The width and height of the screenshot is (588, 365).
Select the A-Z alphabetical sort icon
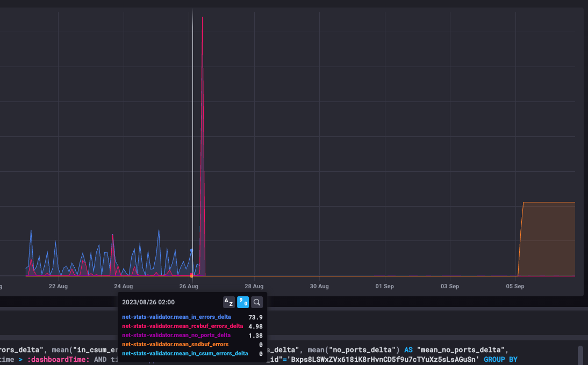[x=228, y=302]
